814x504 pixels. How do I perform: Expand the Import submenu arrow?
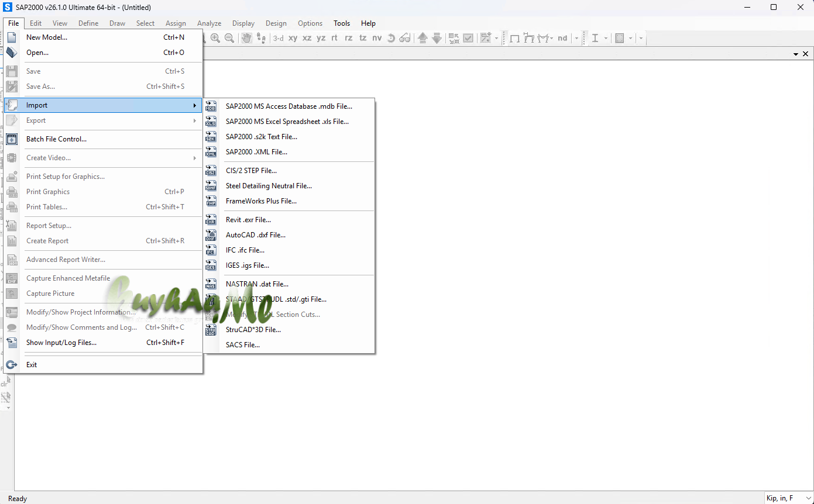coord(195,105)
